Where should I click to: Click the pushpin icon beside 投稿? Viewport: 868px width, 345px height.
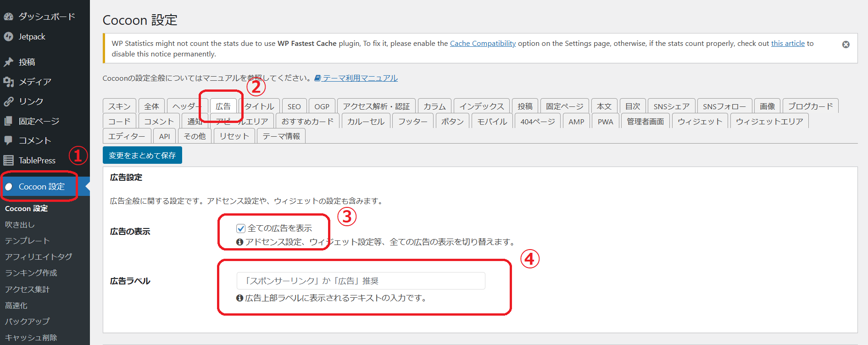click(8, 62)
